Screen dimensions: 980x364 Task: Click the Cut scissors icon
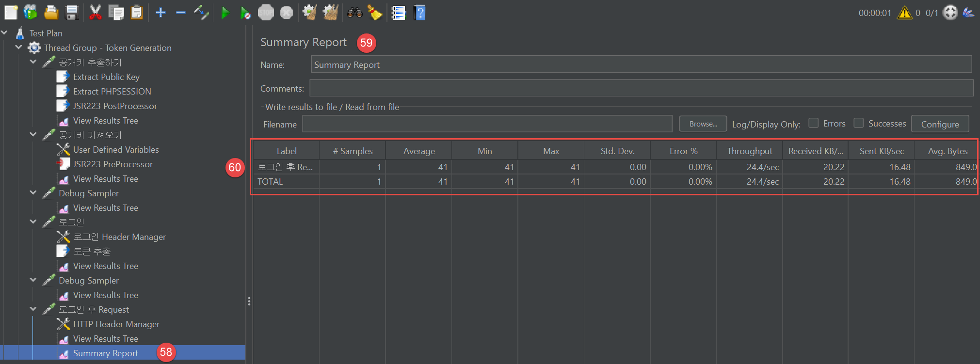click(x=95, y=13)
